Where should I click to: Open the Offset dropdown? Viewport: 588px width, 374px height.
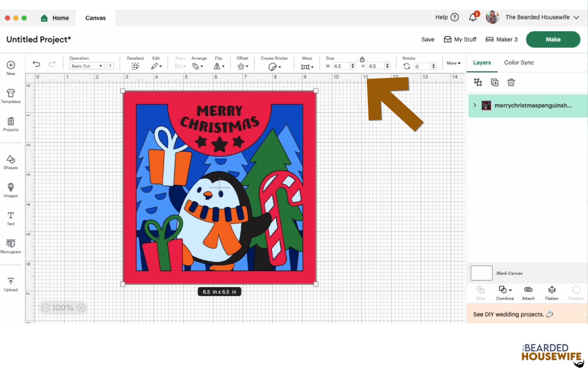(243, 66)
